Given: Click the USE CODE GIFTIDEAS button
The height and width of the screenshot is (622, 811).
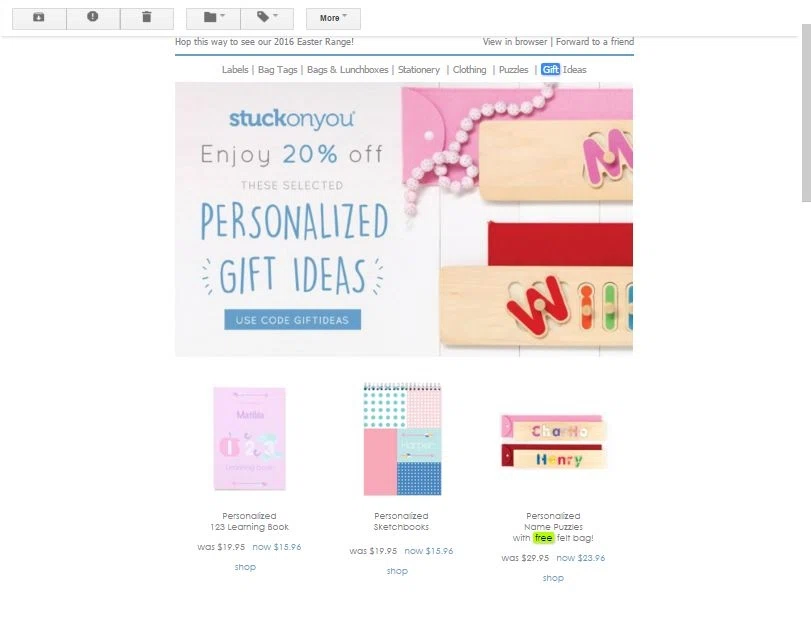Looking at the screenshot, I should tap(293, 320).
